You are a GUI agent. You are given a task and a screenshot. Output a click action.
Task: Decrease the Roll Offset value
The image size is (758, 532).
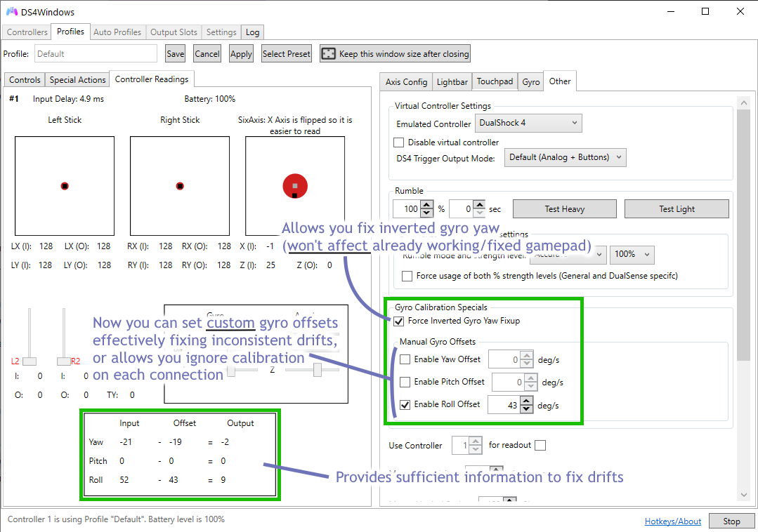[526, 409]
